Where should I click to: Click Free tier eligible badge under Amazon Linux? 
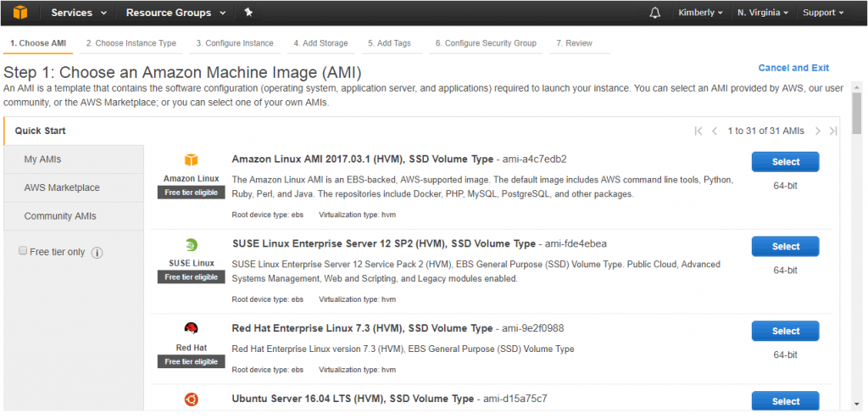191,193
